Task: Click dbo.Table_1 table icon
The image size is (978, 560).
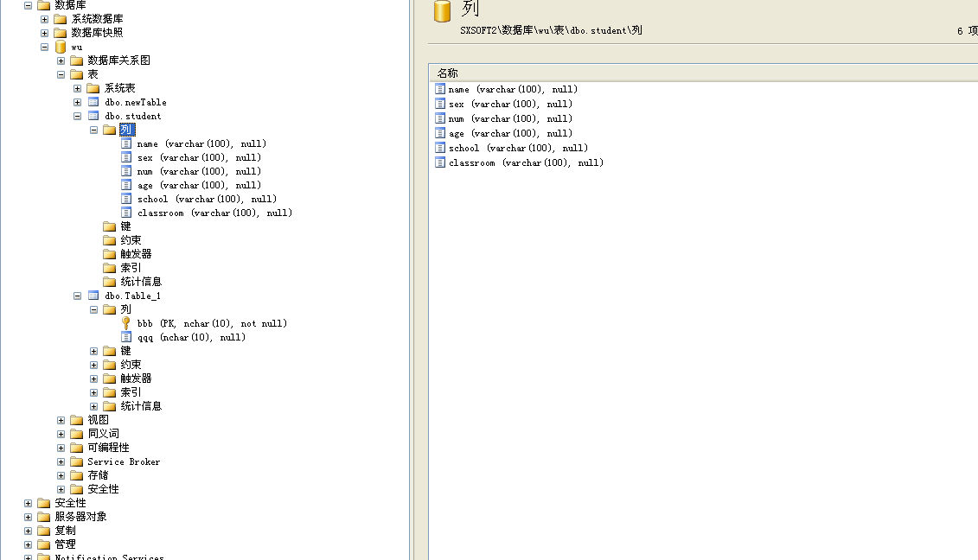Action: (93, 296)
